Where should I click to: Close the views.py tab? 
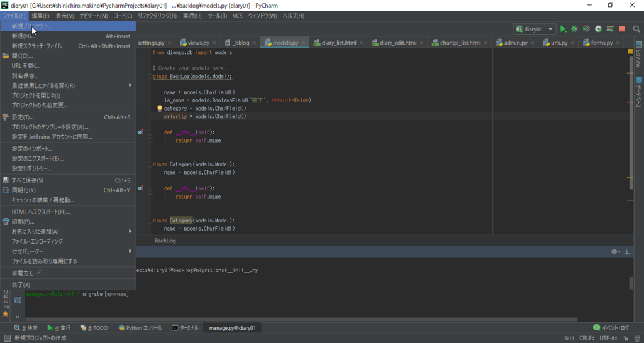point(214,43)
